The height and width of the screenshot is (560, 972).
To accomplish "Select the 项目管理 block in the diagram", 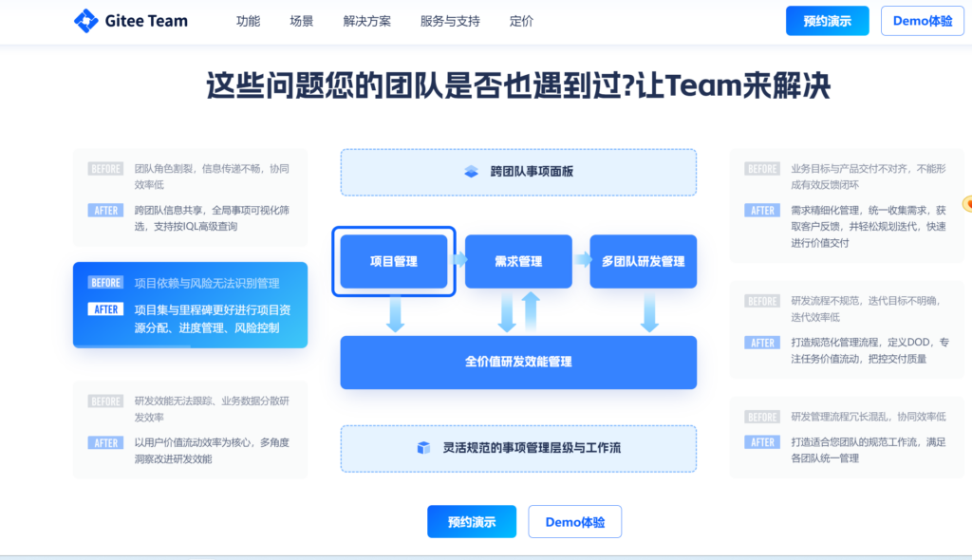I will [393, 261].
